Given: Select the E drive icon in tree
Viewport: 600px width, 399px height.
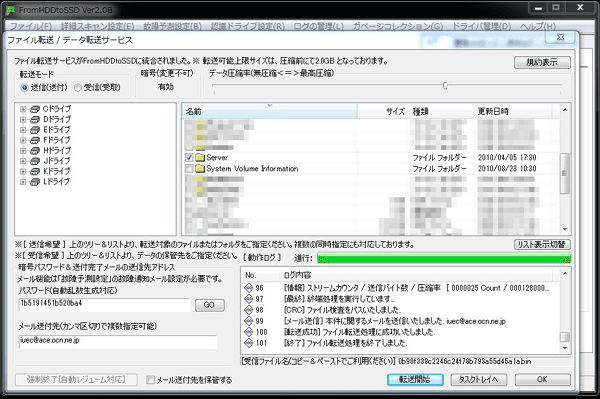Looking at the screenshot, I should tap(35, 130).
